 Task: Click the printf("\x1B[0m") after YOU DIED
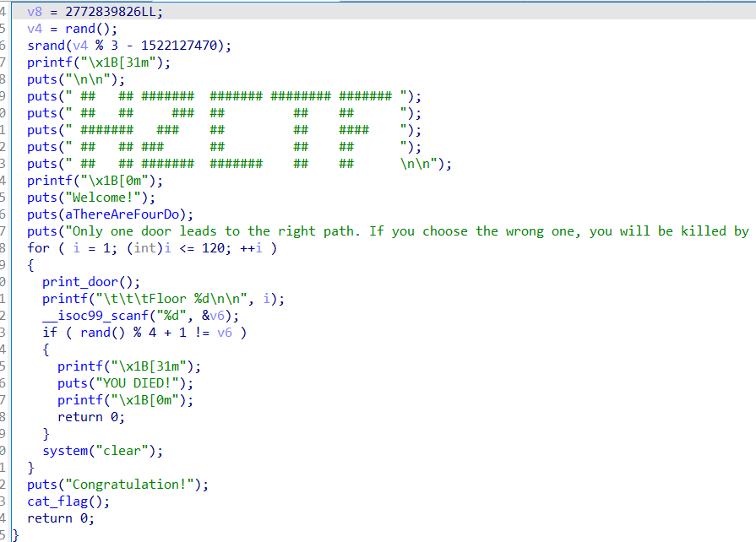125,400
